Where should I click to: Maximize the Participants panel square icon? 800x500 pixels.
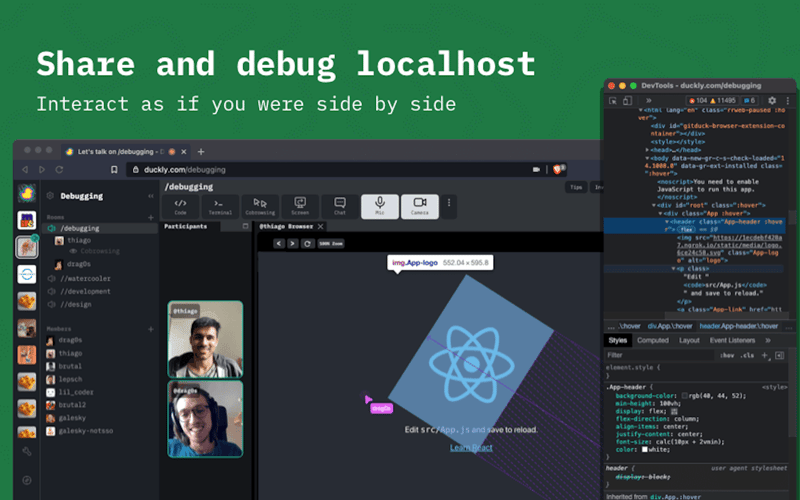[x=245, y=226]
